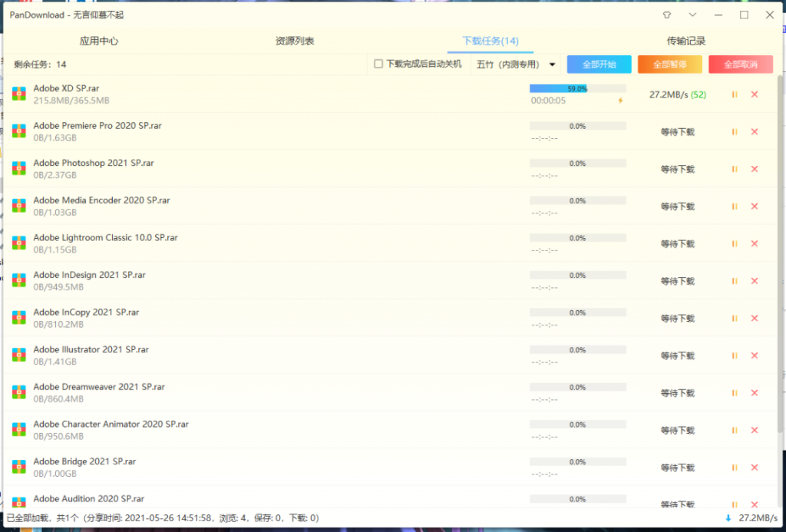The width and height of the screenshot is (786, 532).
Task: Select the Adobe XD SP.rar file name
Action: pyautogui.click(x=66, y=88)
